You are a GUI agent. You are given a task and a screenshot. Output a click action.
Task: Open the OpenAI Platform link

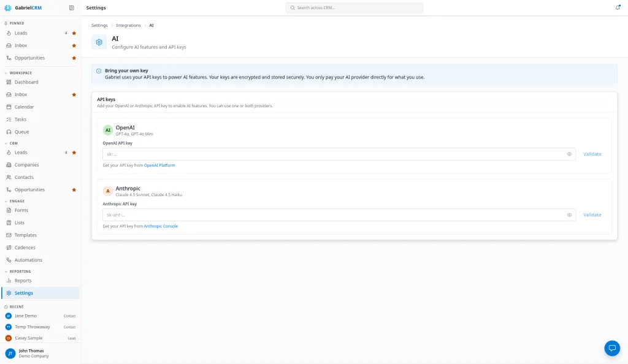(159, 165)
